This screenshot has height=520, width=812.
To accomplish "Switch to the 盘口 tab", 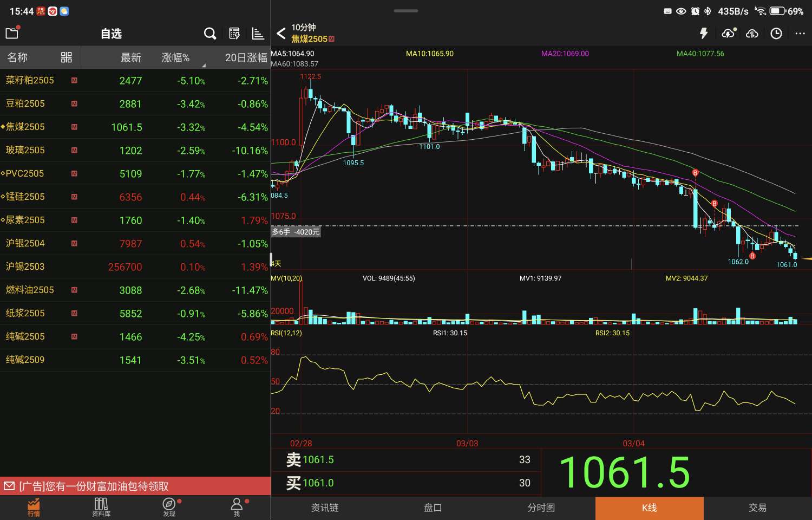I will pos(433,508).
